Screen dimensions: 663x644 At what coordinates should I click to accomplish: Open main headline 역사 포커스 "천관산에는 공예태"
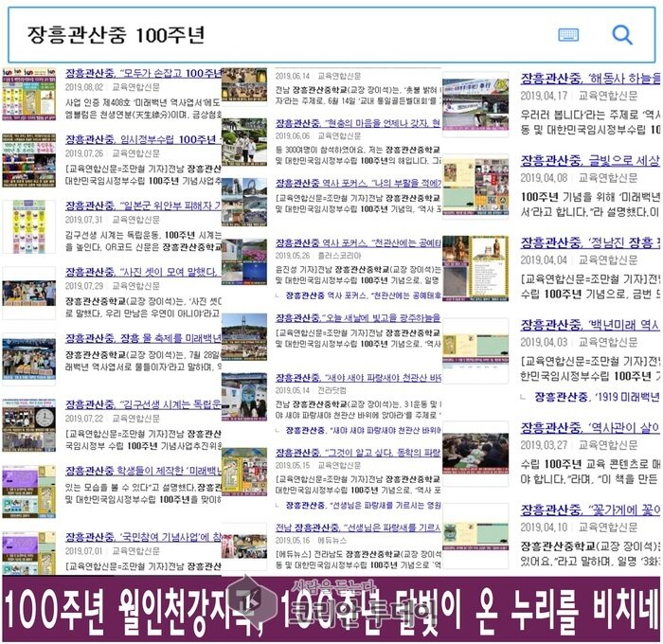358,242
